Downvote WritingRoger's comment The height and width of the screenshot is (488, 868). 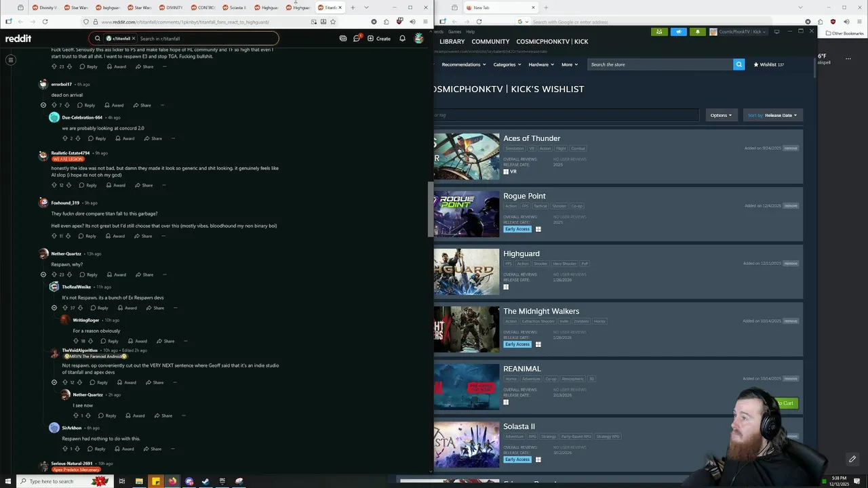click(92, 341)
